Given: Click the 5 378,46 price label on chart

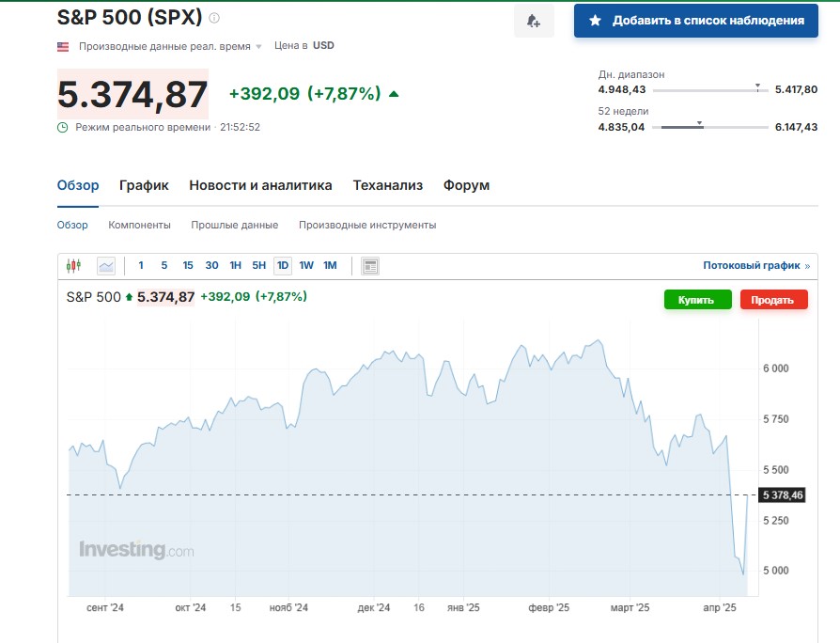Looking at the screenshot, I should [x=783, y=495].
